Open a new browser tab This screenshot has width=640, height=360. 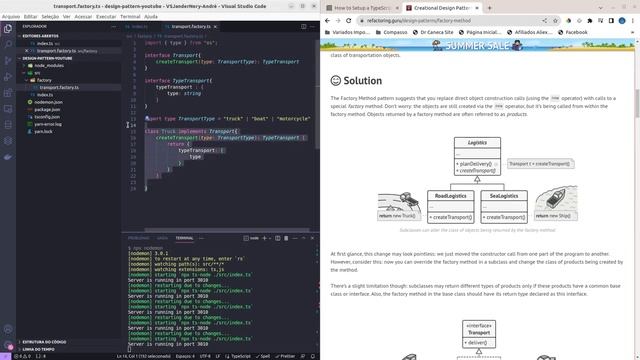pos(489,8)
